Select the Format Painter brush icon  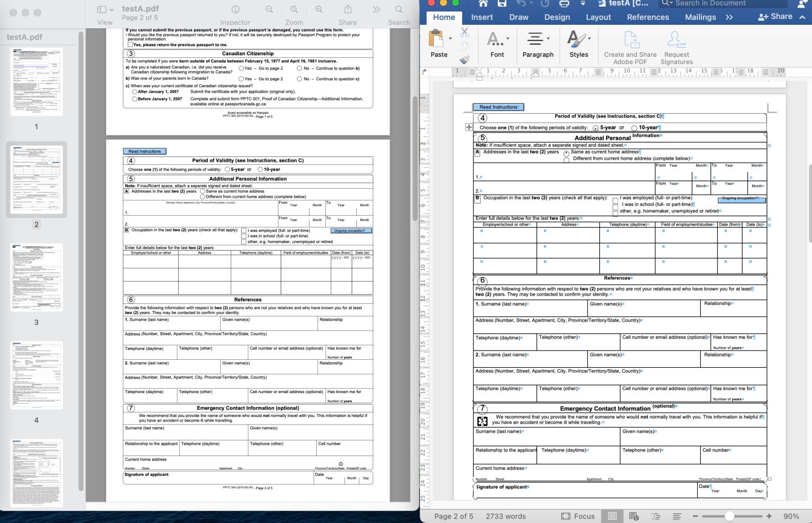tap(464, 59)
